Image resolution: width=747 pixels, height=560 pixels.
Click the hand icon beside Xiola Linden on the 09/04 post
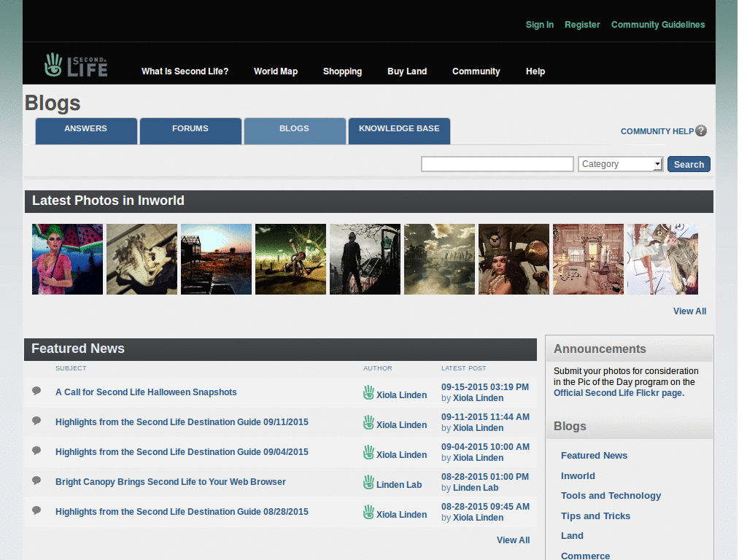(x=368, y=451)
